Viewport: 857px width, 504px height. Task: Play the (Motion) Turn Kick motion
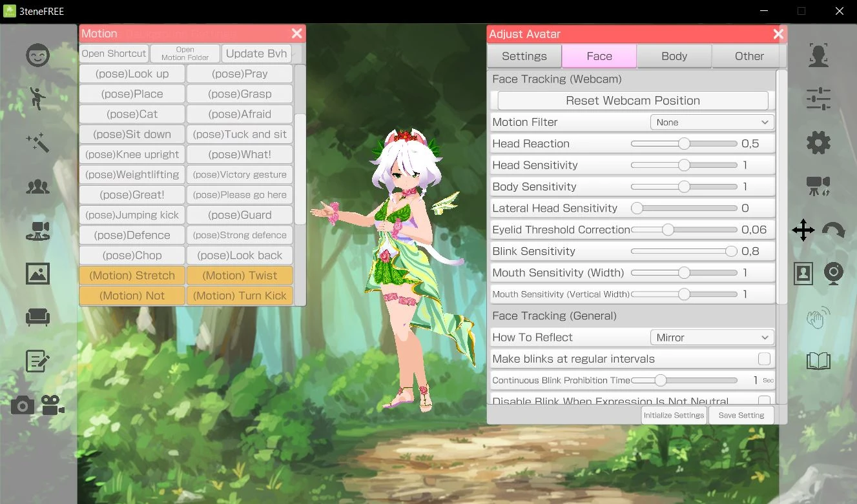(240, 296)
